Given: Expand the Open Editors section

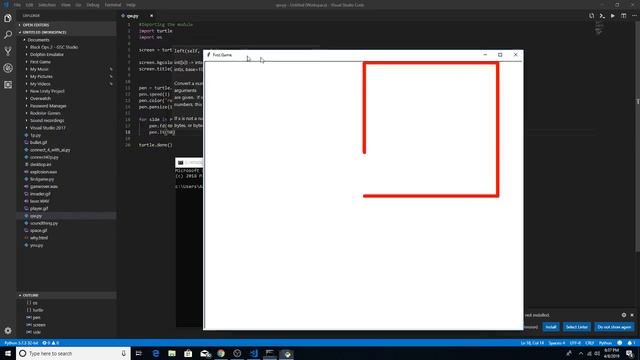Looking at the screenshot, I should [67, 25].
